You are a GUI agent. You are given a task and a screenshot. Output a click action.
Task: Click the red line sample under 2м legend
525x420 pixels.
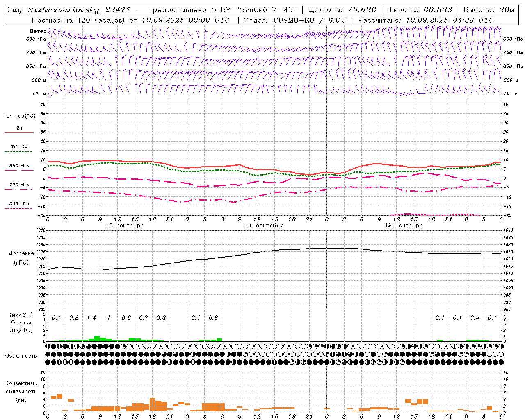(x=19, y=133)
